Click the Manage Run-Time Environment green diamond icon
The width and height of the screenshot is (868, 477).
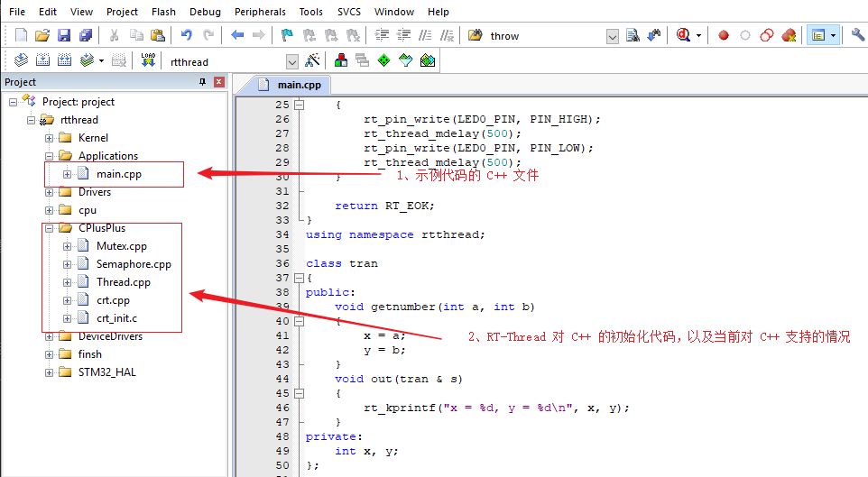[x=383, y=60]
